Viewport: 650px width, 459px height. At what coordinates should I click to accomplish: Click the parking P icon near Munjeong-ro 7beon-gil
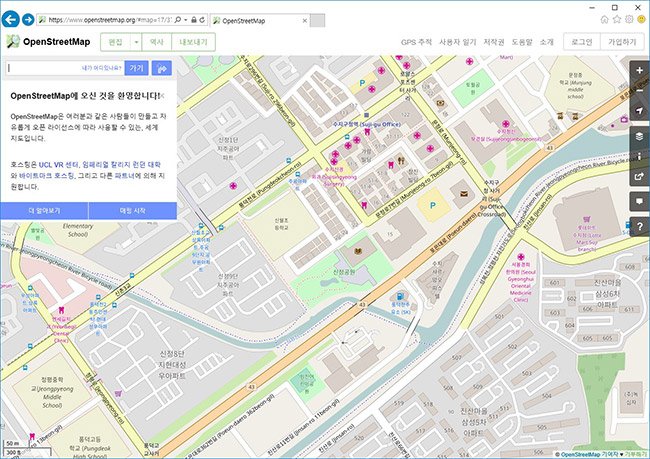(x=433, y=205)
